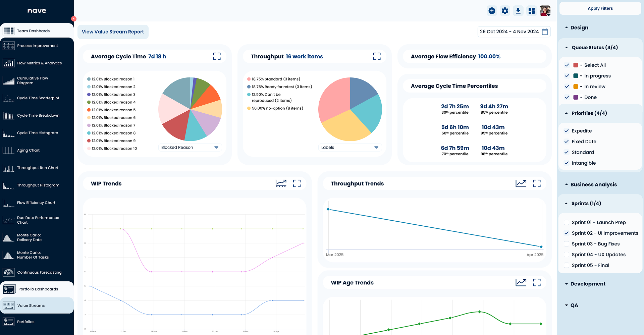Expand Throughput widget to fullscreen
The height and width of the screenshot is (335, 644).
377,56
